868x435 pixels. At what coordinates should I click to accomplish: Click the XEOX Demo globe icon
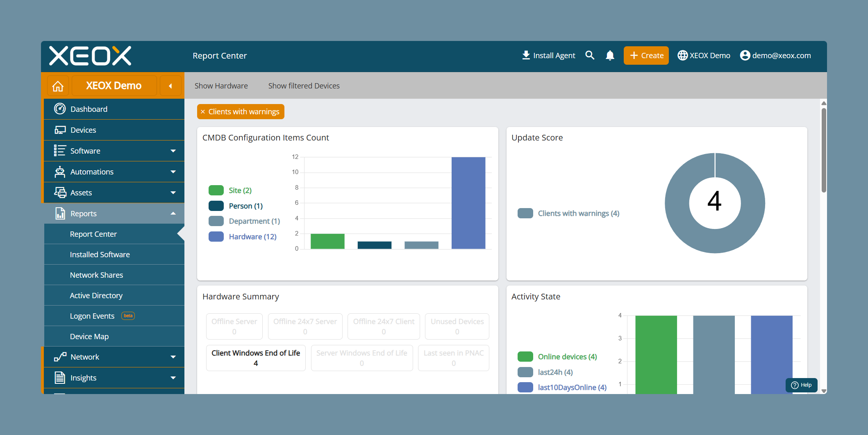(x=682, y=55)
